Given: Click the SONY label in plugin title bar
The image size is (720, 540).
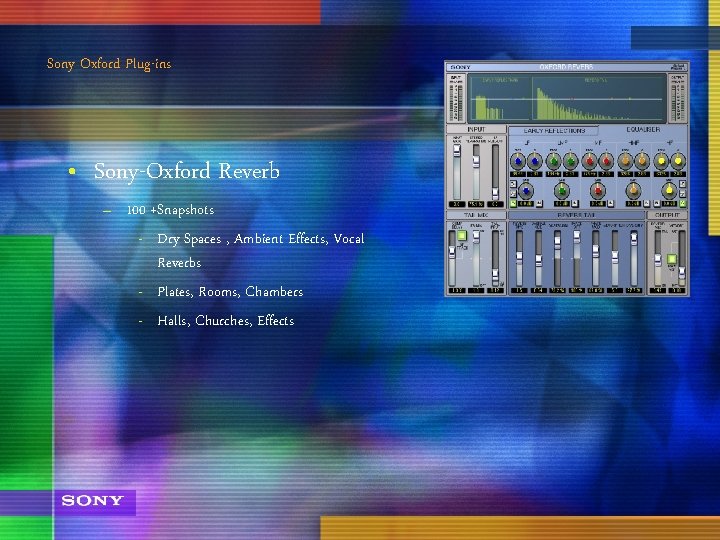Looking at the screenshot, I should (460, 67).
